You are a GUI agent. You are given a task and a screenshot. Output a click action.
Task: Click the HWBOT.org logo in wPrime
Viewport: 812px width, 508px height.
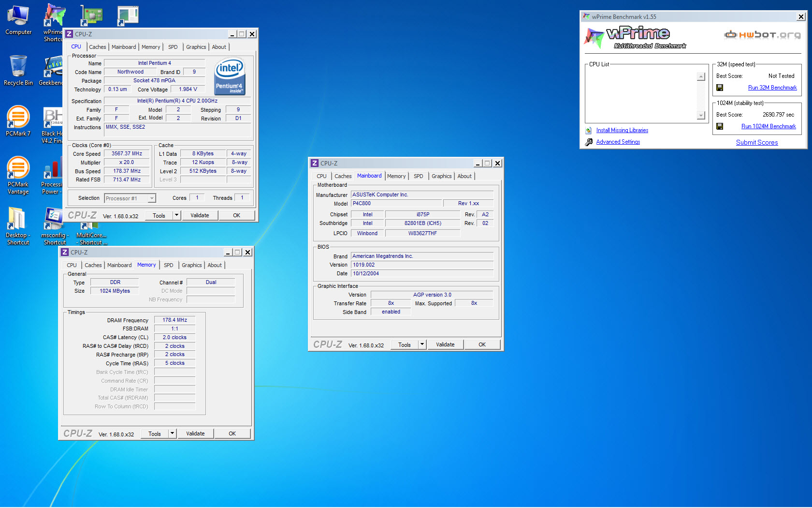[x=762, y=34]
